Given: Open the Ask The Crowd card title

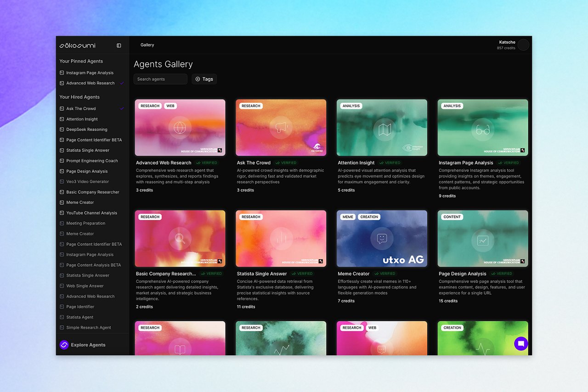Looking at the screenshot, I should [254, 163].
